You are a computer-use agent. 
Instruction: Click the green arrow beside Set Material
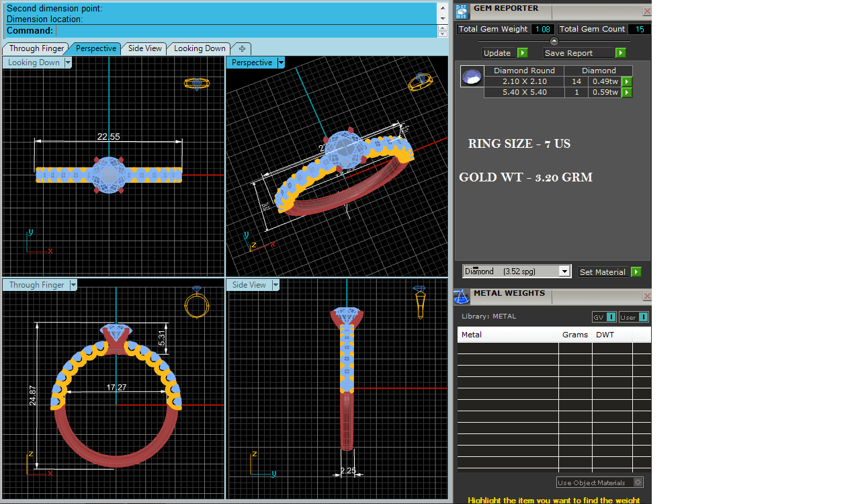pos(636,272)
